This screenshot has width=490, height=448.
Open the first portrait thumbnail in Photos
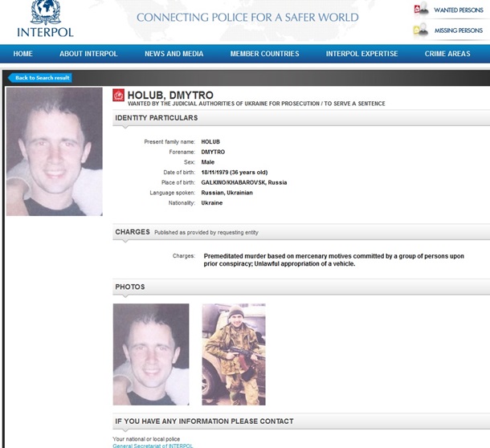point(151,354)
